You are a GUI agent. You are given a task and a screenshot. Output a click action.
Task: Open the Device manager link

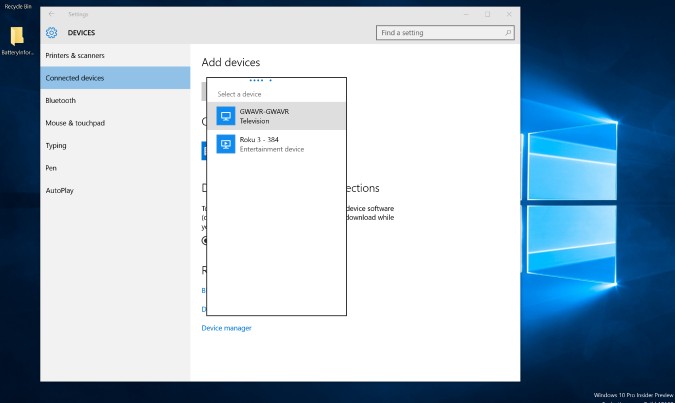[227, 328]
